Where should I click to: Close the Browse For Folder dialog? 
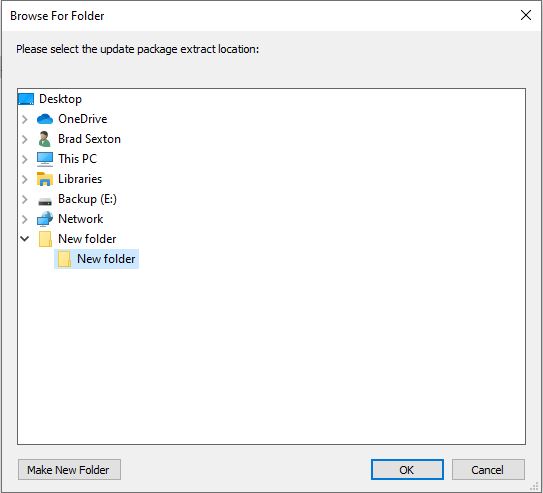pos(526,15)
